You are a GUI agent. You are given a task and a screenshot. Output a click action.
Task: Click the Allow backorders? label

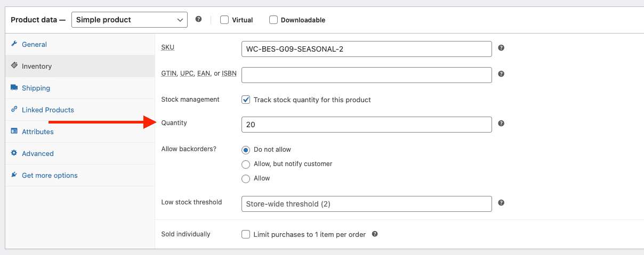pos(189,149)
